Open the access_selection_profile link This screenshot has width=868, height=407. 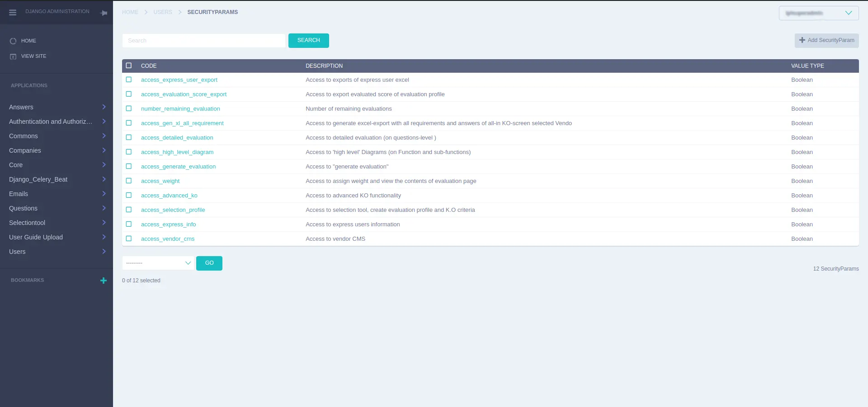(x=173, y=210)
